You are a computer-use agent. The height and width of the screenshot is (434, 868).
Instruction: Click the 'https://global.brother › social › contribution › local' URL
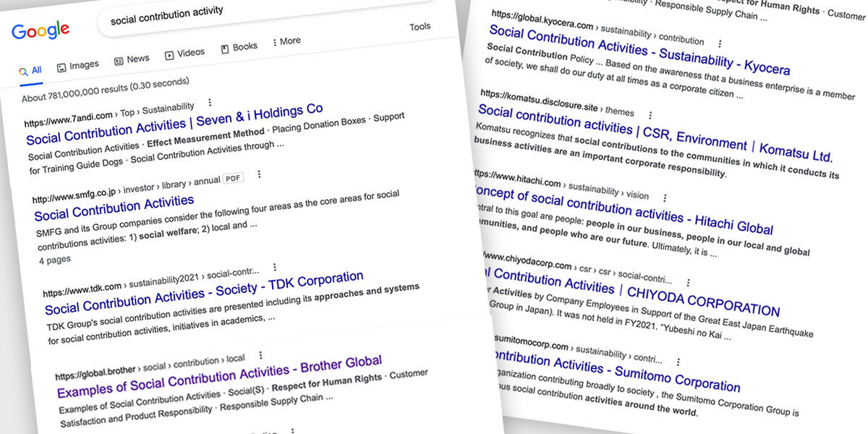click(150, 368)
